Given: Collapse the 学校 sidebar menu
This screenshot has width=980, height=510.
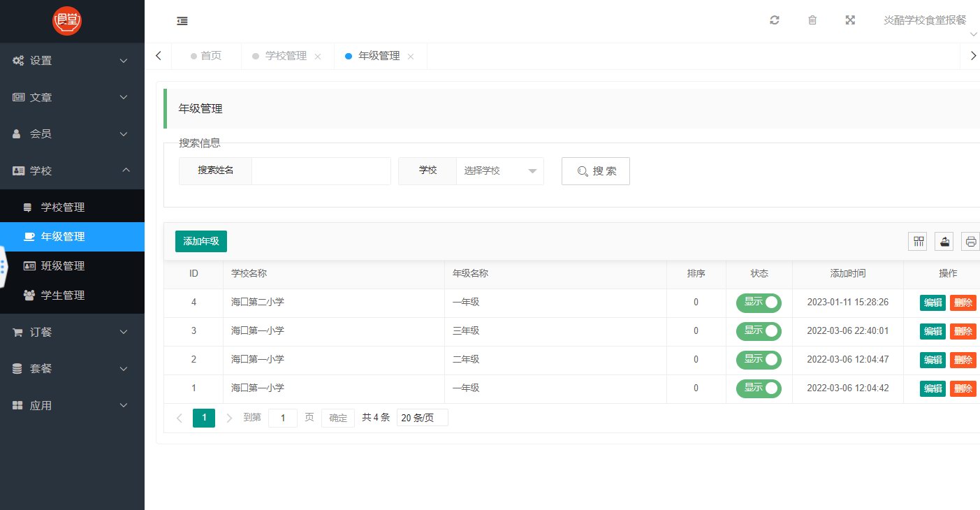Looking at the screenshot, I should coord(72,170).
